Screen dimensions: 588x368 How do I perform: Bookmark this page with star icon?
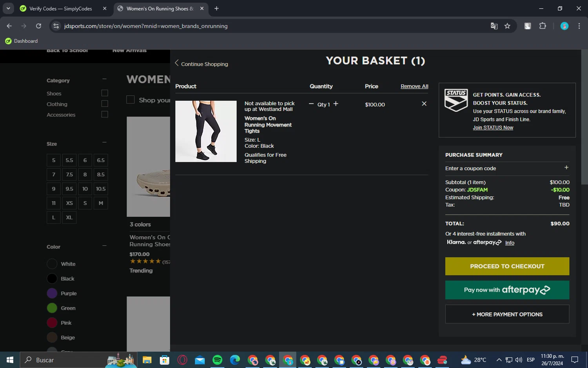507,26
